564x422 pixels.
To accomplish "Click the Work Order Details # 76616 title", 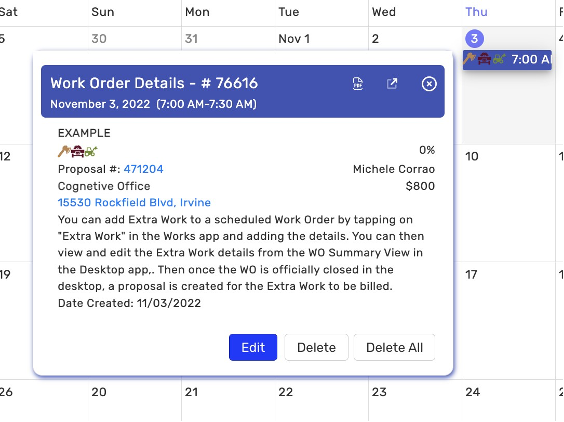I will 154,83.
